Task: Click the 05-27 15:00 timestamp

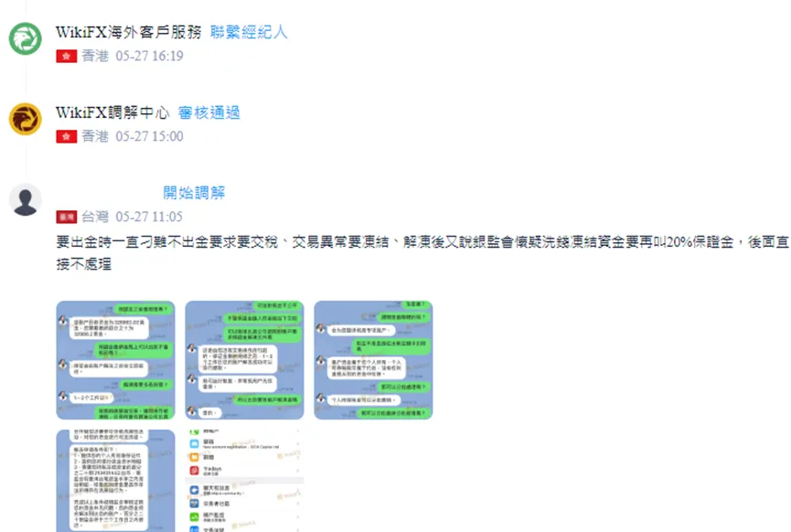Action: (x=149, y=136)
